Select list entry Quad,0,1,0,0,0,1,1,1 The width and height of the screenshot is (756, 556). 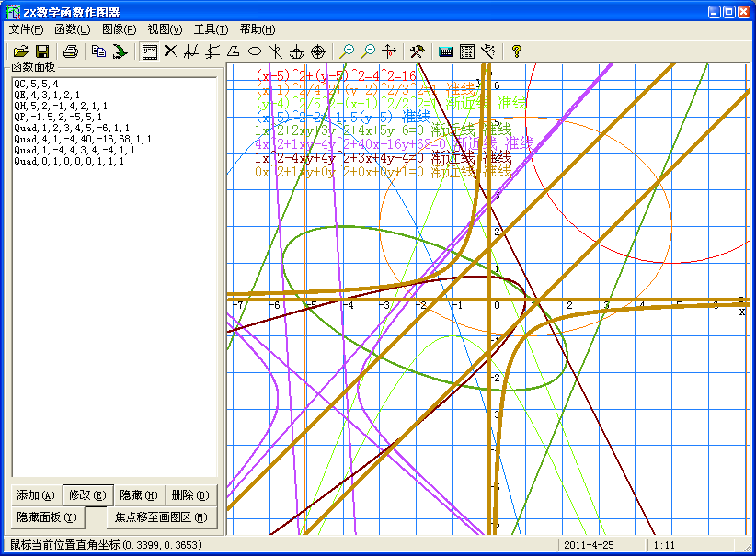tap(69, 162)
